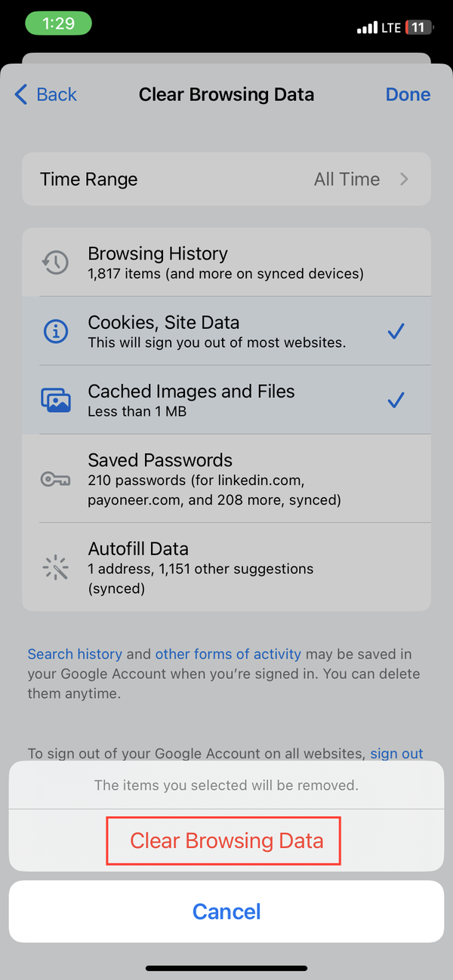Tap the back chevron arrow icon
The image size is (453, 980).
tap(21, 94)
